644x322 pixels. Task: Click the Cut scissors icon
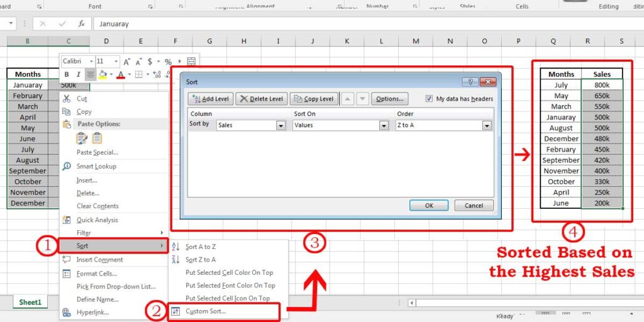pyautogui.click(x=66, y=99)
